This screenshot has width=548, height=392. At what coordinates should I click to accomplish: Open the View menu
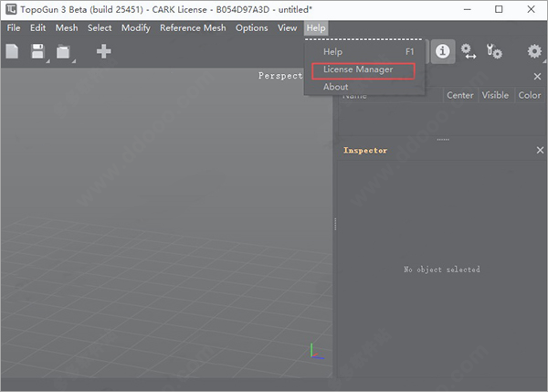point(288,28)
